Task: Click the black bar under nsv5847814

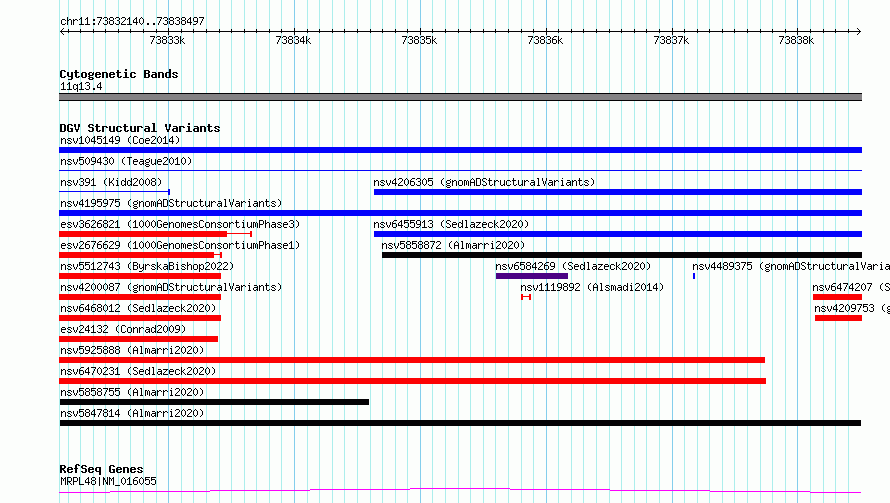Action: point(460,423)
